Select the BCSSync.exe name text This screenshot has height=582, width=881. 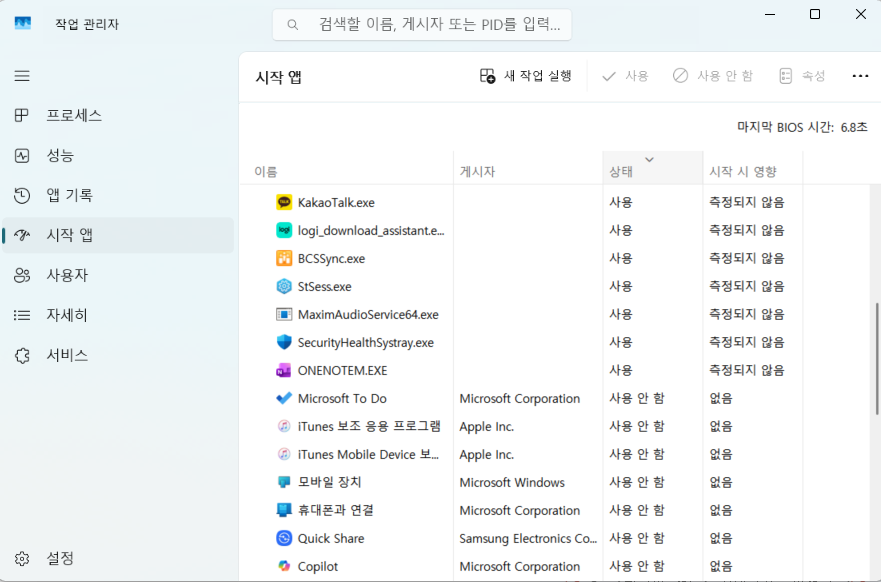click(331, 259)
